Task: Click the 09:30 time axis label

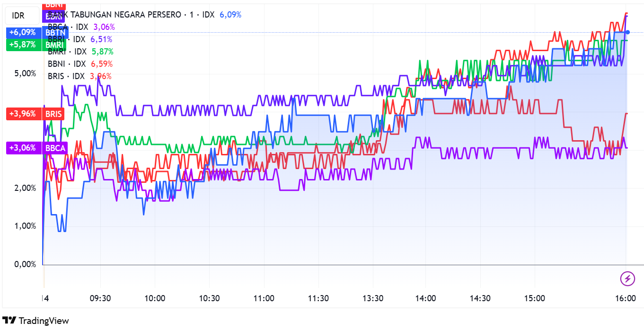Action: 100,298
